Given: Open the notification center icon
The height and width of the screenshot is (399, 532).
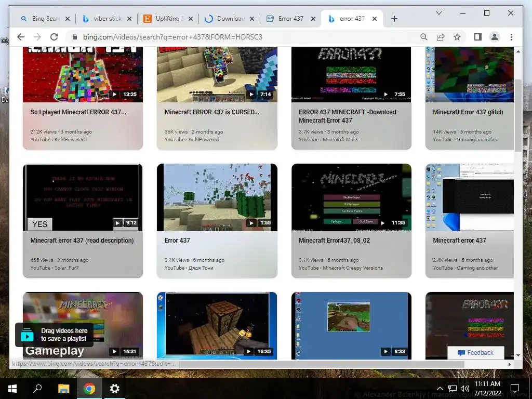Looking at the screenshot, I should pyautogui.click(x=515, y=389).
